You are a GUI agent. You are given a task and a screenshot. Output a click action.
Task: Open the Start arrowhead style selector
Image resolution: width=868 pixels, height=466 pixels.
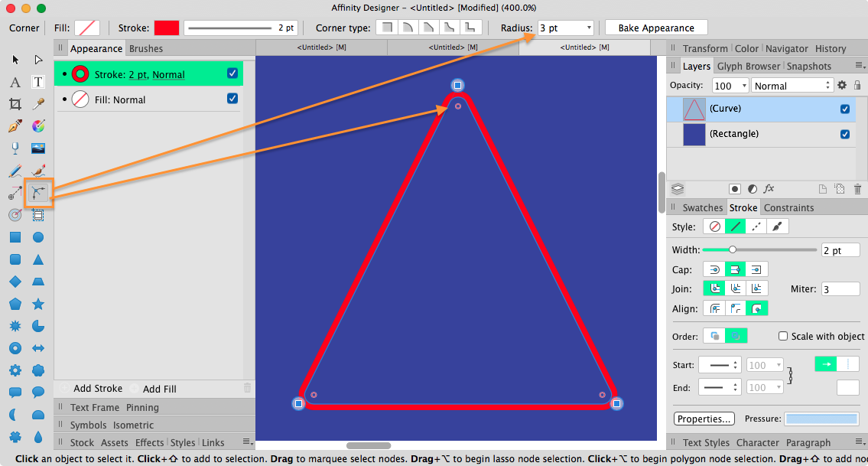pos(719,365)
